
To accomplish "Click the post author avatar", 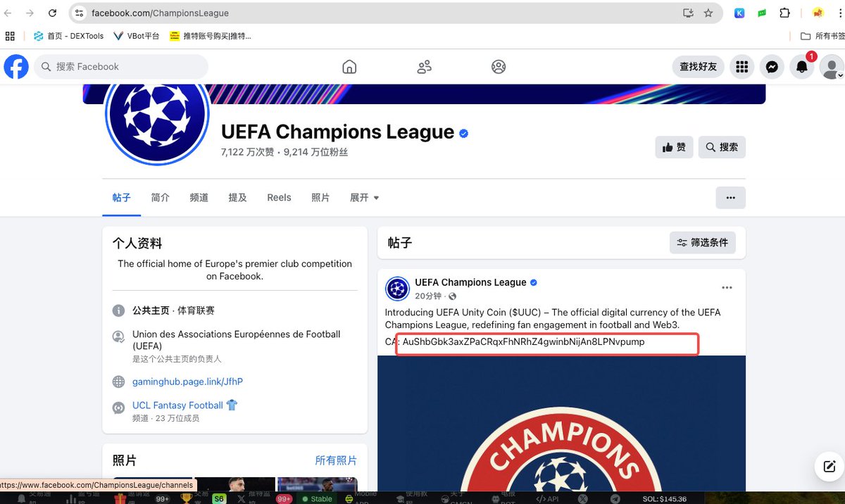I will click(x=397, y=289).
